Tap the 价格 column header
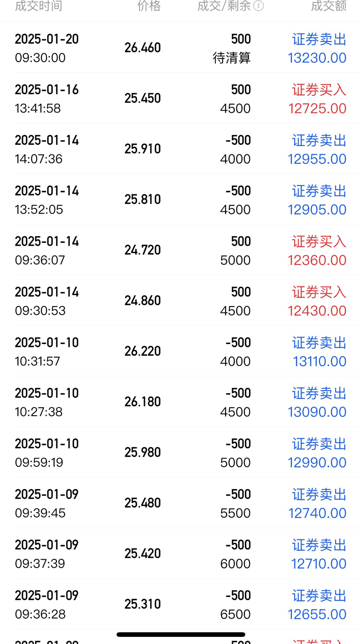This screenshot has width=362, height=644. point(149,6)
